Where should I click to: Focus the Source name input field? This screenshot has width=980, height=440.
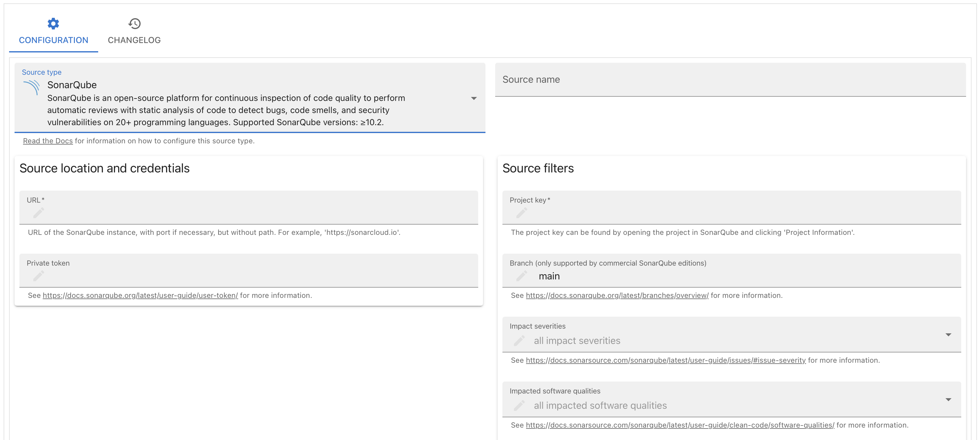coord(730,79)
